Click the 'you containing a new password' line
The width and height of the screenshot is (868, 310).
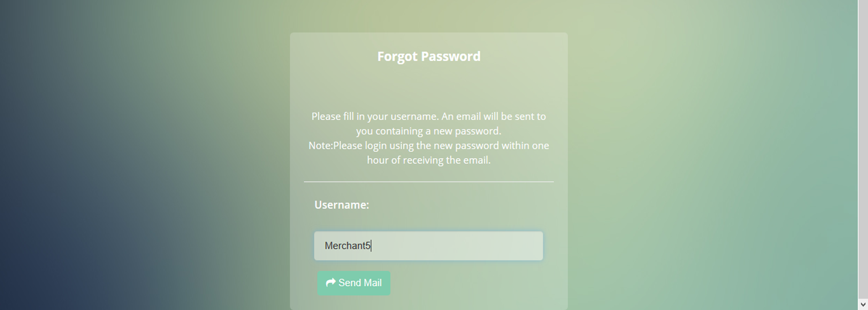pos(429,131)
